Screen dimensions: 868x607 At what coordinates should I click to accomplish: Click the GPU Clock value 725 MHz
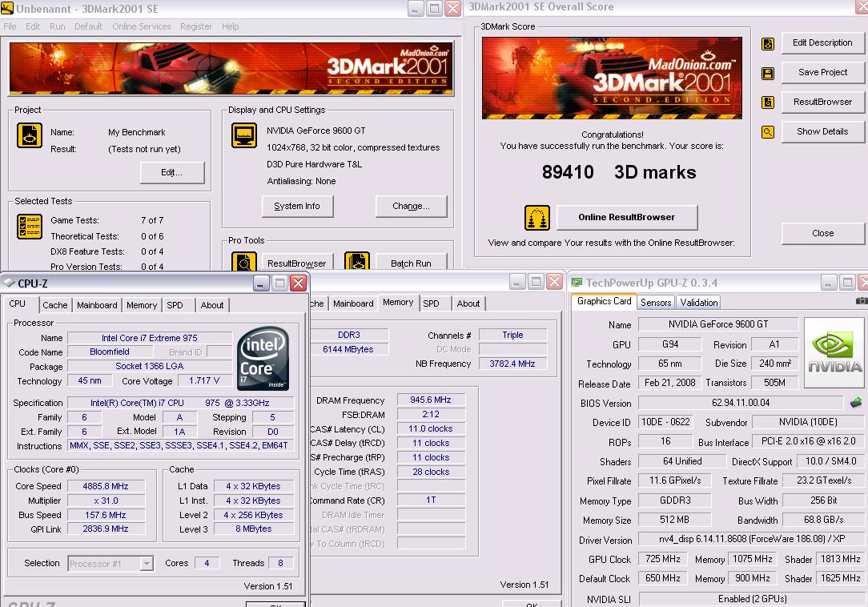663,560
